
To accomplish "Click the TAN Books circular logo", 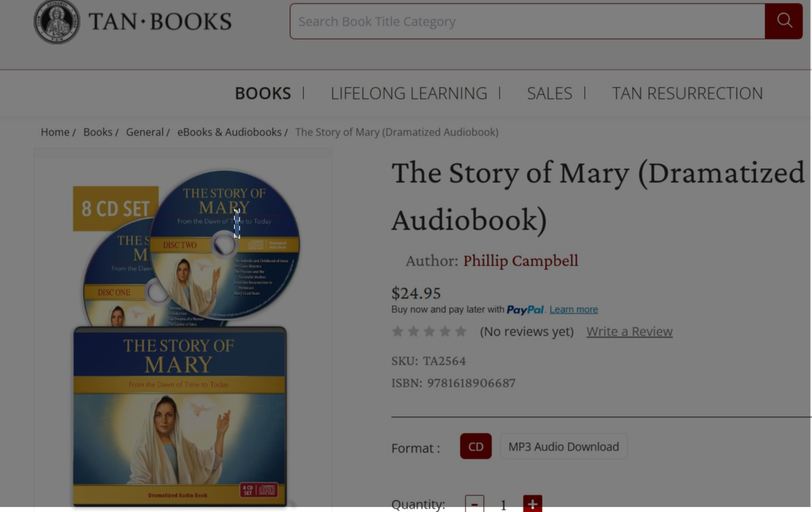I will click(57, 22).
